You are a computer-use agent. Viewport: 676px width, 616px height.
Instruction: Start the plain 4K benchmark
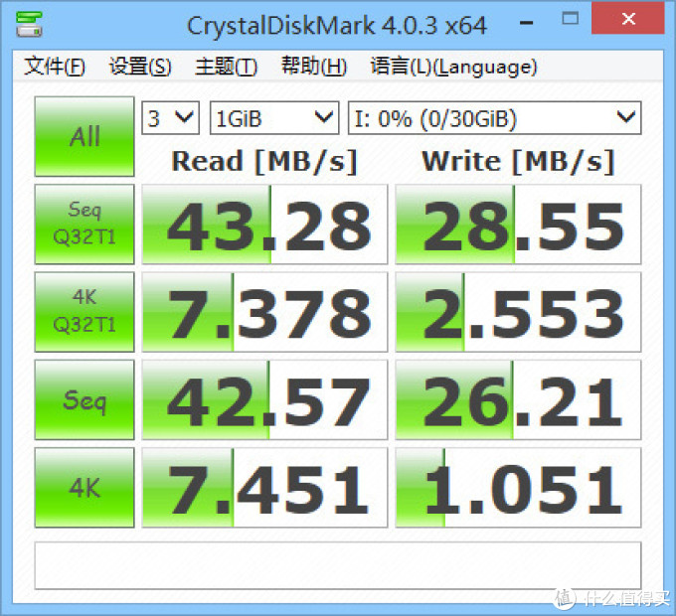(84, 488)
